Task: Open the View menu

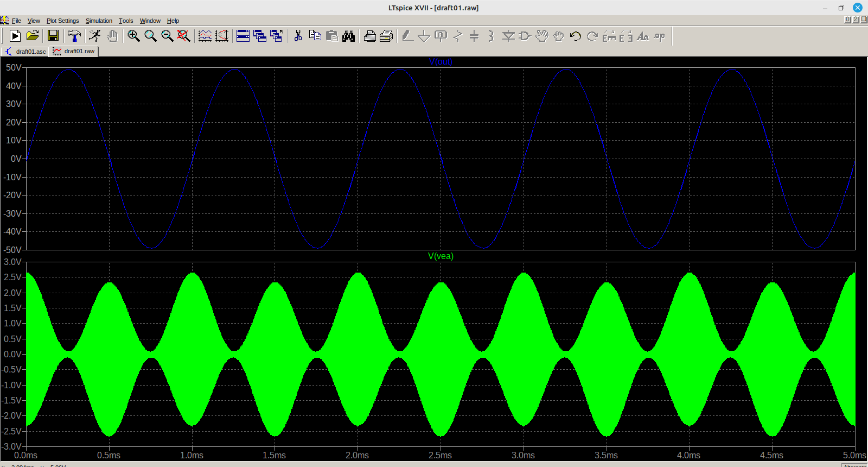Action: click(x=34, y=21)
